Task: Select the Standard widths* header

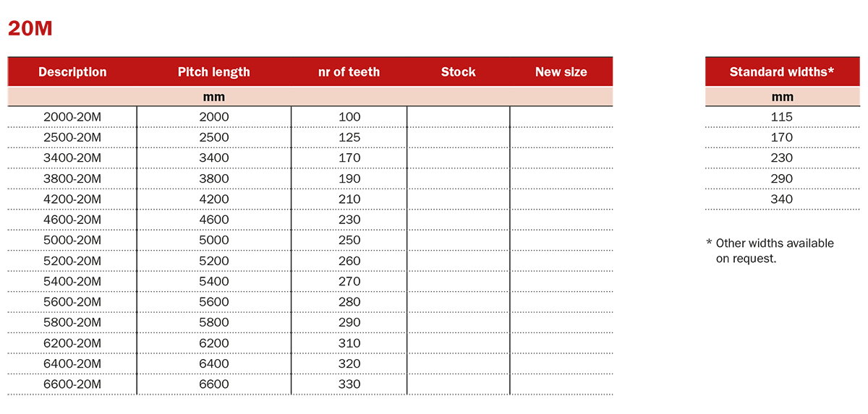Action: tap(782, 72)
